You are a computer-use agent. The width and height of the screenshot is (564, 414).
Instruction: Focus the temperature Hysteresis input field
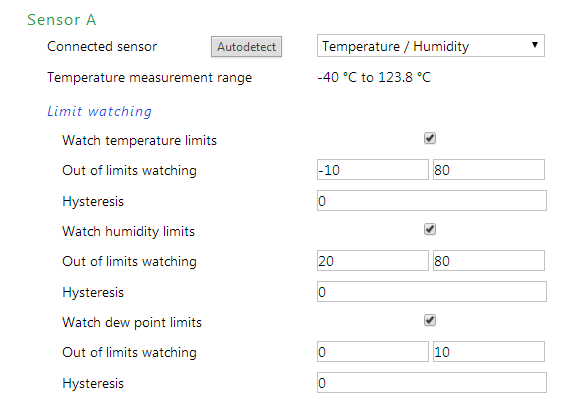point(432,201)
